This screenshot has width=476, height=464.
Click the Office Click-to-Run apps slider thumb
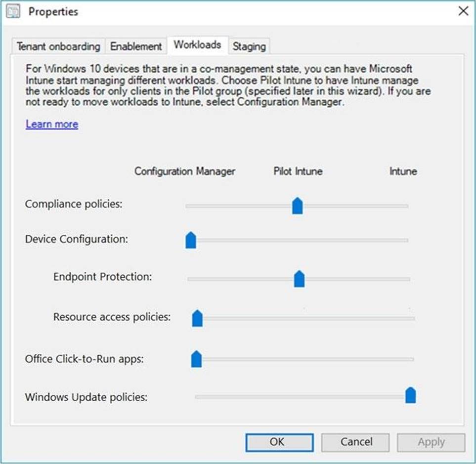196,359
